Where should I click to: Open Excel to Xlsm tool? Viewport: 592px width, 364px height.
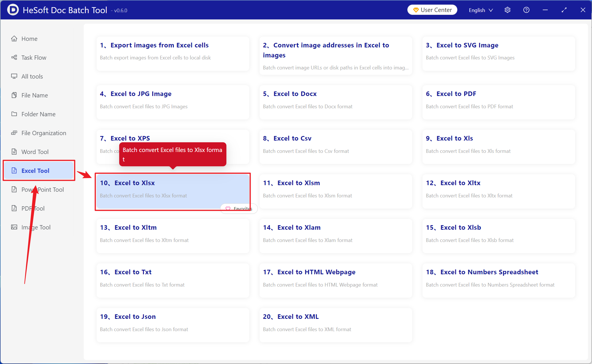pos(336,191)
